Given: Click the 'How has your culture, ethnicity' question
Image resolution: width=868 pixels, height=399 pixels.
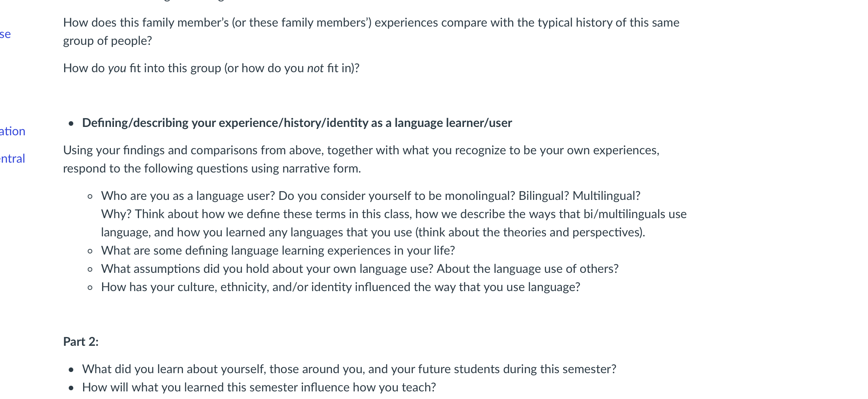Looking at the screenshot, I should click(341, 287).
